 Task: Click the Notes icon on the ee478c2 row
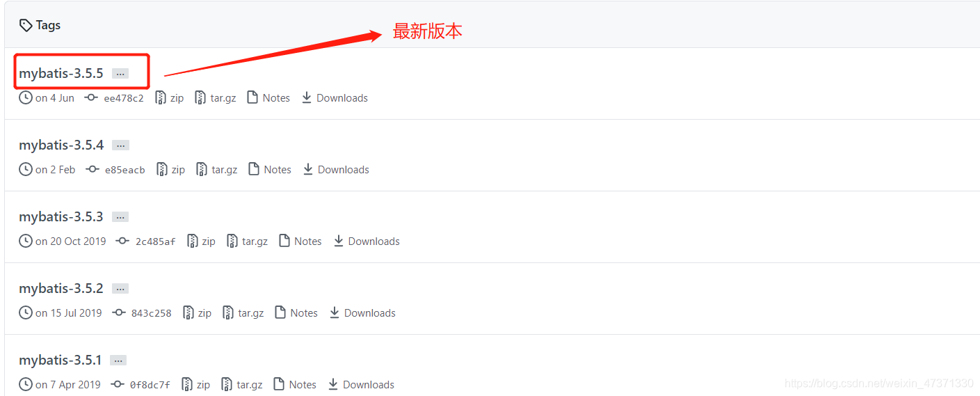[x=252, y=98]
